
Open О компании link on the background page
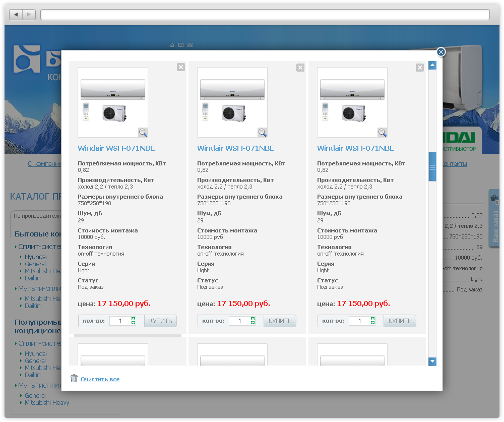(44, 164)
